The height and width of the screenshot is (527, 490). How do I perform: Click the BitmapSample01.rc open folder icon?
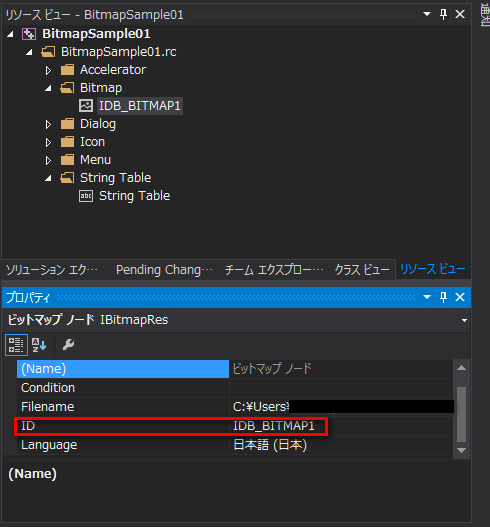(48, 52)
